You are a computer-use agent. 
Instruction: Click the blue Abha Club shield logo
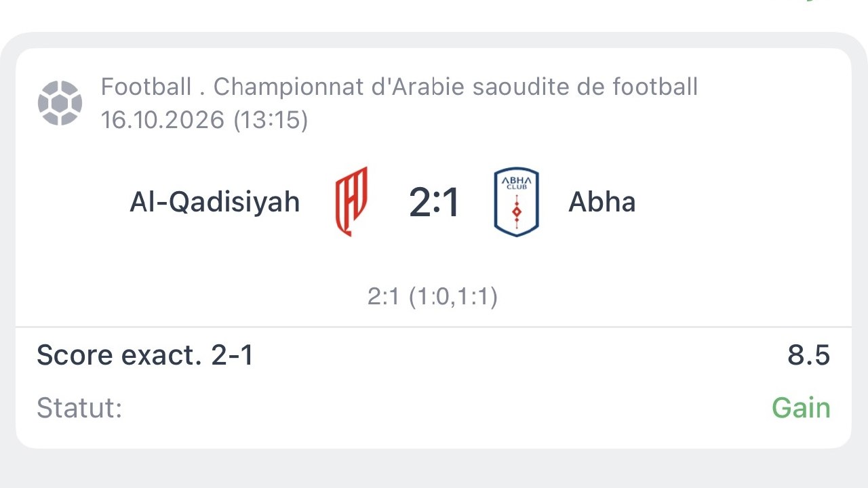click(517, 202)
